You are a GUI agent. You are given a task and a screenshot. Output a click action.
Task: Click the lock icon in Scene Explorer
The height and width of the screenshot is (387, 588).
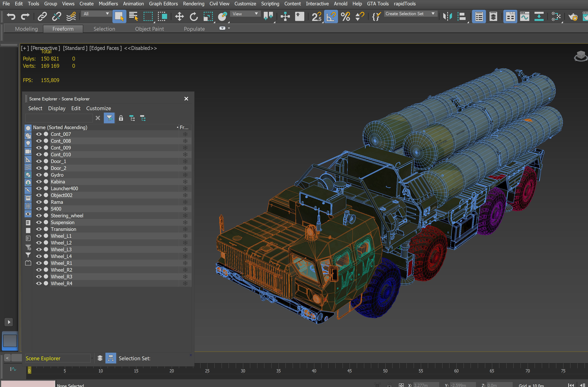pos(121,118)
